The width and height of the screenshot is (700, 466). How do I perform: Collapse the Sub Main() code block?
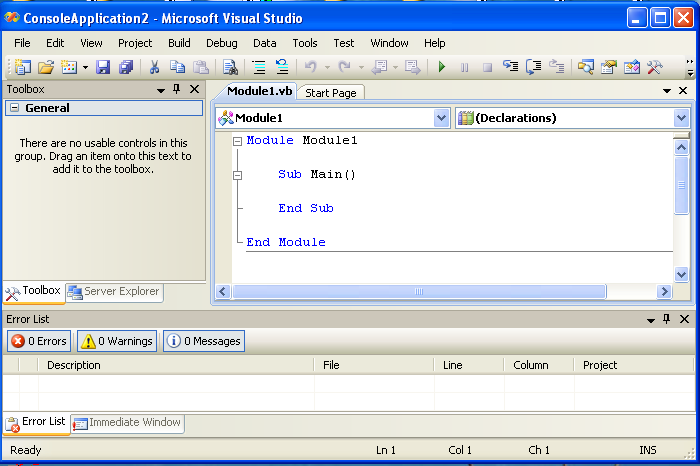[238, 175]
